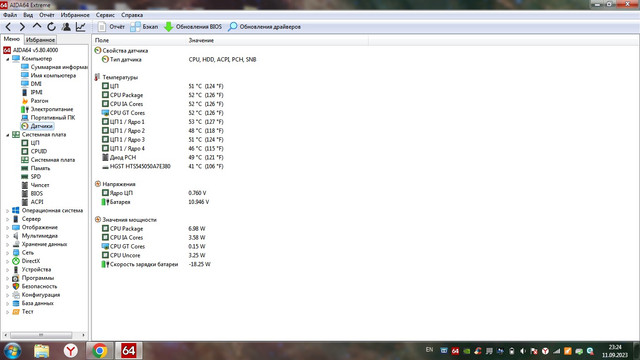Open the Справка menu
The height and width of the screenshot is (360, 640).
(132, 15)
